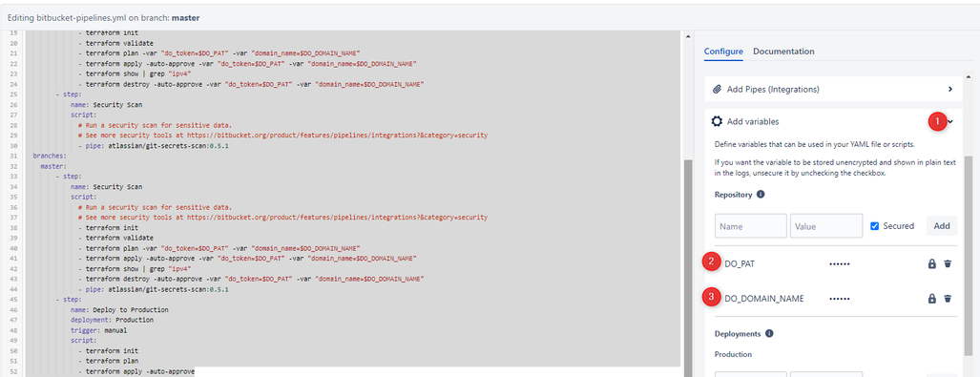Click the Add button for repository variable
The height and width of the screenshot is (377, 980).
[942, 225]
